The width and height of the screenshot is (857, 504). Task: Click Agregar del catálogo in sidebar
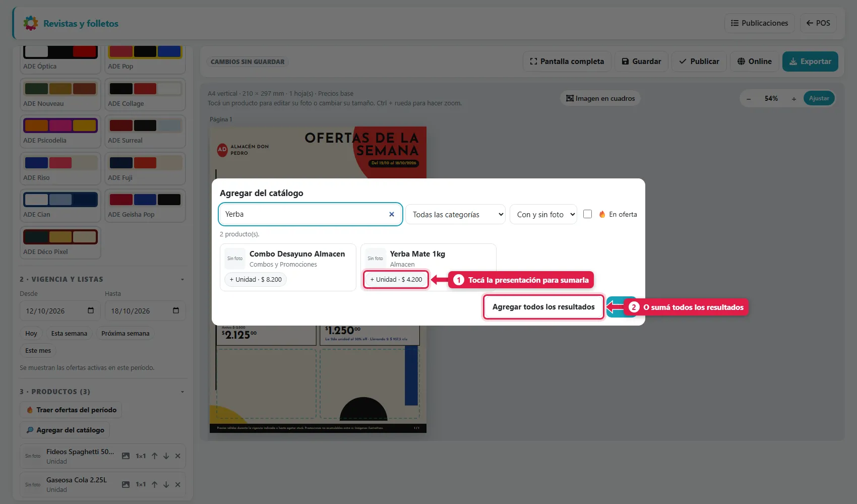(x=65, y=430)
